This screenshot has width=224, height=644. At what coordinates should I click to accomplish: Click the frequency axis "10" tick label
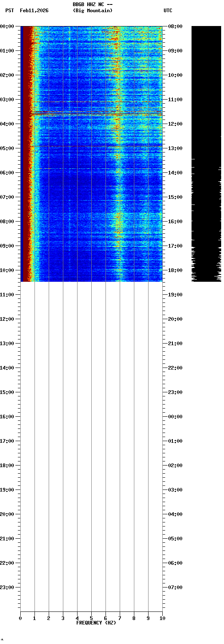(162, 618)
